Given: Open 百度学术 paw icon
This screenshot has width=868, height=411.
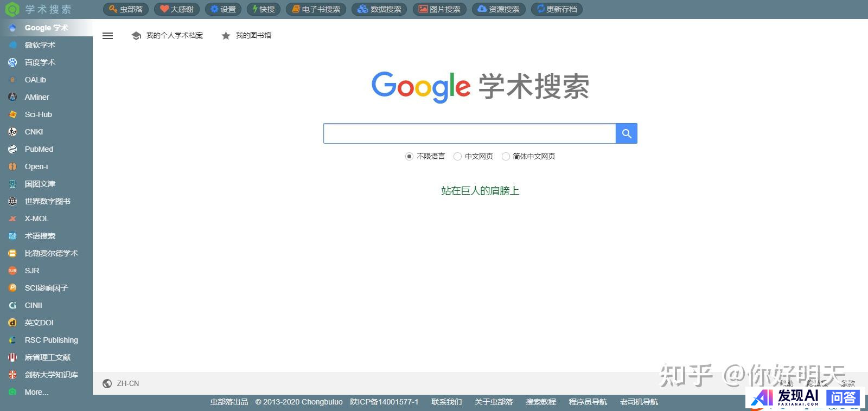Looking at the screenshot, I should coord(12,62).
